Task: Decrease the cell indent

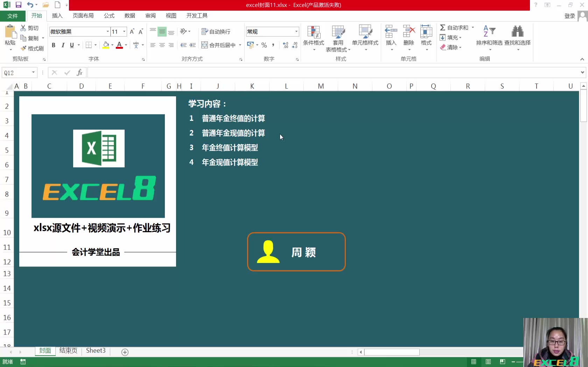Action: (183, 45)
